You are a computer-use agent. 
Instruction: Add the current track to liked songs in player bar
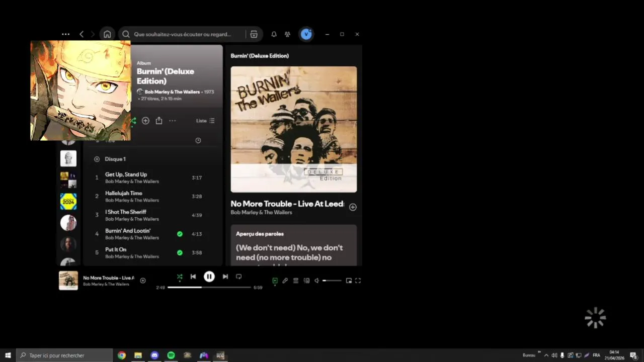click(143, 281)
